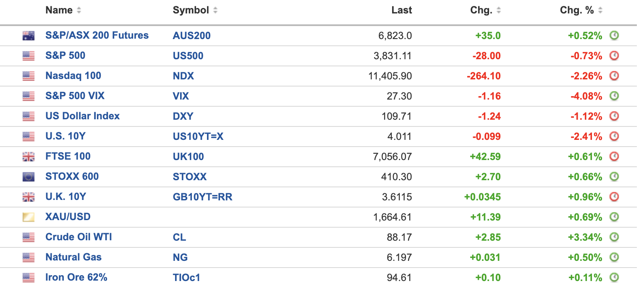This screenshot has width=644, height=289.
Task: Open the US Dollar Index link
Action: pyautogui.click(x=82, y=116)
